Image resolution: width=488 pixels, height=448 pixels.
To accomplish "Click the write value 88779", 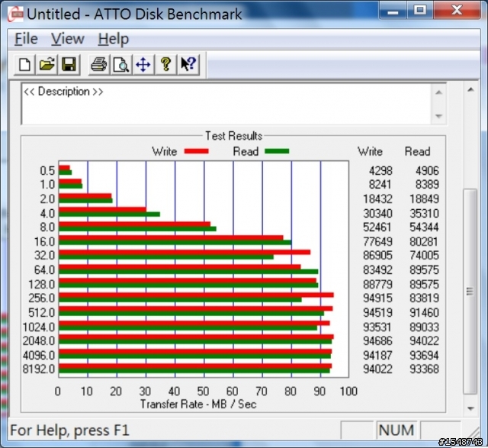I will [x=378, y=285].
